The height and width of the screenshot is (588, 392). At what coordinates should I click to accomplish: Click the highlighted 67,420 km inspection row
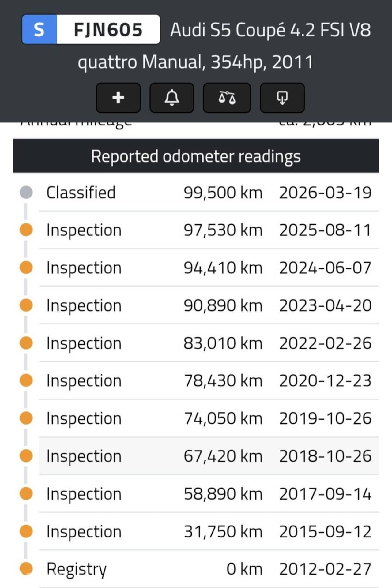tap(208, 456)
